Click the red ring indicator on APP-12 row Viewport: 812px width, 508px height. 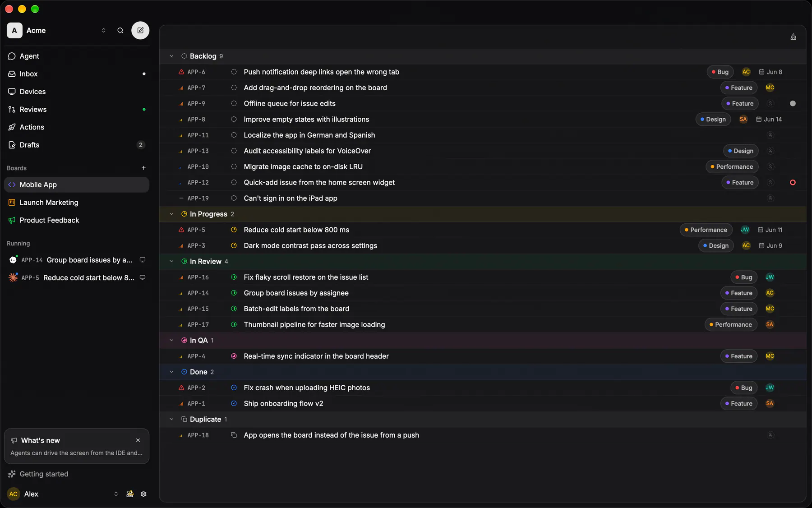[x=793, y=182]
